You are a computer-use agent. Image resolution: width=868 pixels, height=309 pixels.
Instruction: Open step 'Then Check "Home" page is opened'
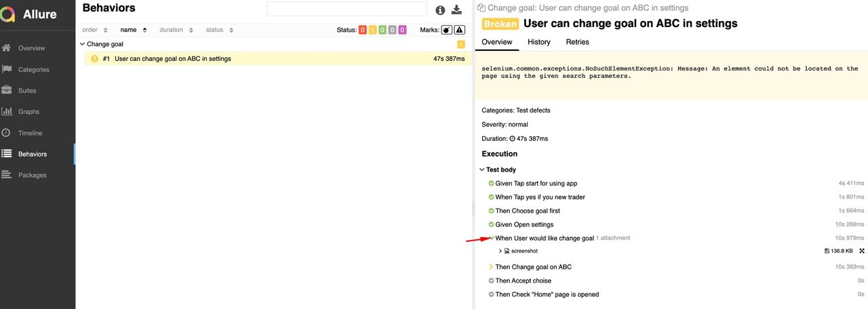(x=547, y=294)
